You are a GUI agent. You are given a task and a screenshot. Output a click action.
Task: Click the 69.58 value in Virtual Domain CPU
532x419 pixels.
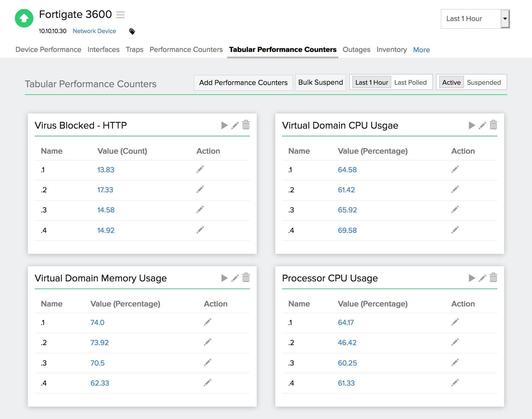[347, 230]
